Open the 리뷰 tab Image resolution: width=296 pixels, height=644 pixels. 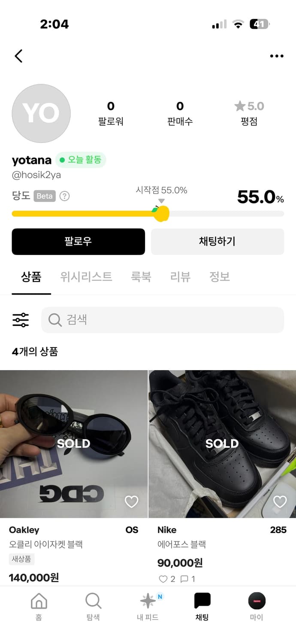click(180, 276)
